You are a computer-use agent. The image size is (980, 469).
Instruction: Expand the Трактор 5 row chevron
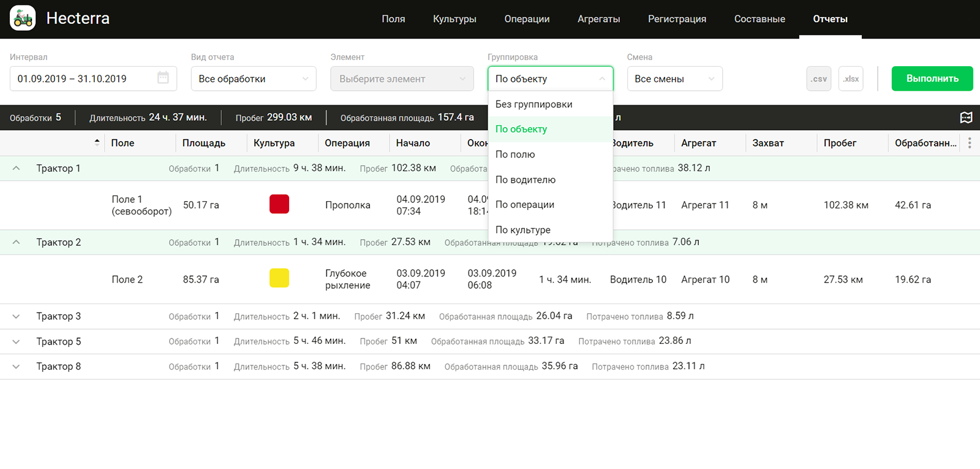pyautogui.click(x=17, y=341)
